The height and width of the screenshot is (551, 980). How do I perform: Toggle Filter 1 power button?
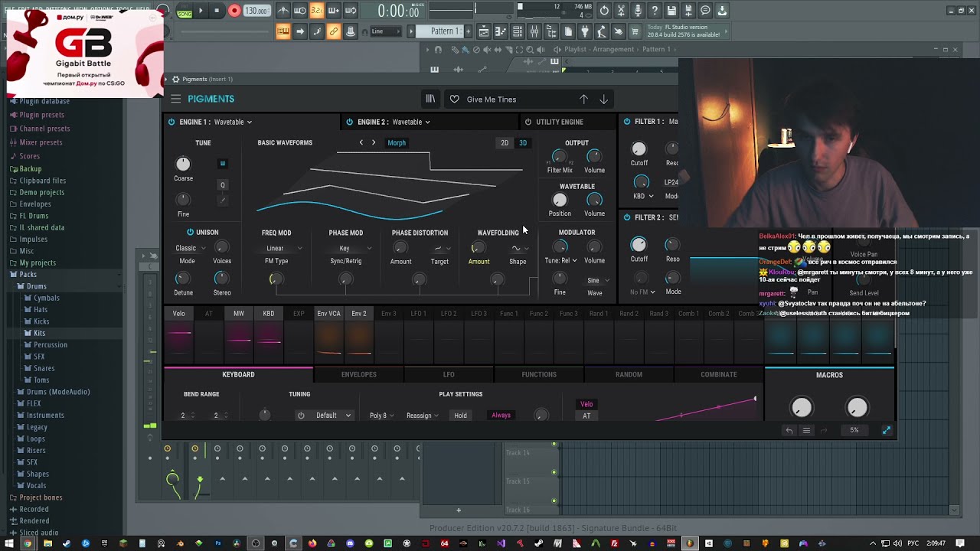(627, 121)
